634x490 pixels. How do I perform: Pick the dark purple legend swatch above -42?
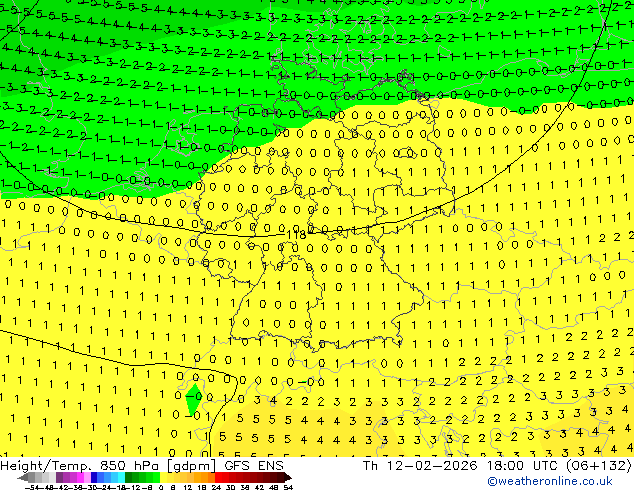[59, 478]
